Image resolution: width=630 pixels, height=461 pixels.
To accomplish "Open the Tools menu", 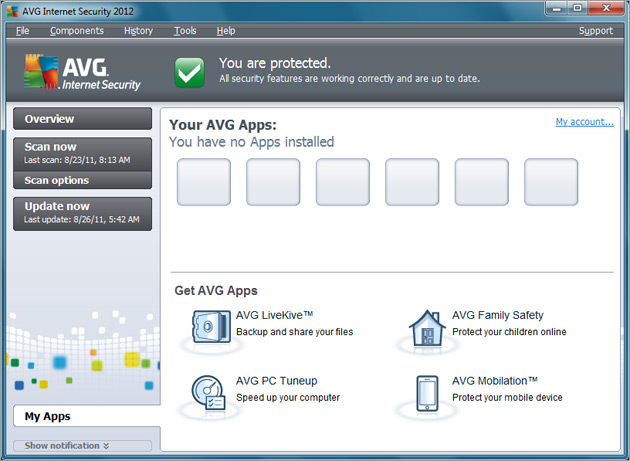I will click(x=185, y=31).
